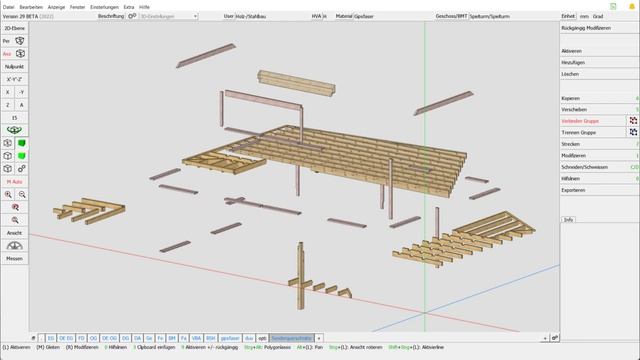Click the 2D-Ebene button
This screenshot has height=360, width=640.
click(x=14, y=28)
